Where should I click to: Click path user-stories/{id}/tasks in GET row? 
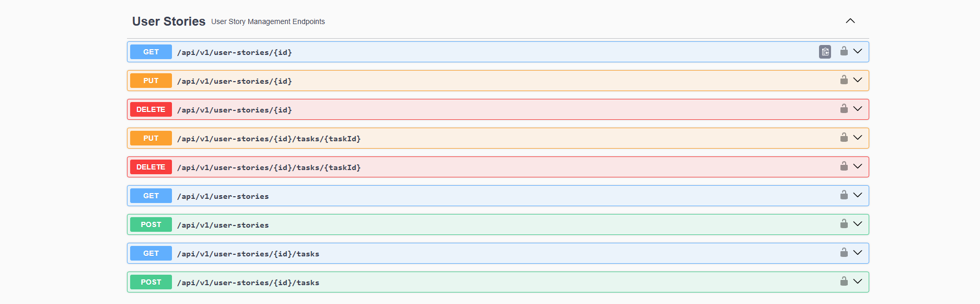click(x=248, y=254)
